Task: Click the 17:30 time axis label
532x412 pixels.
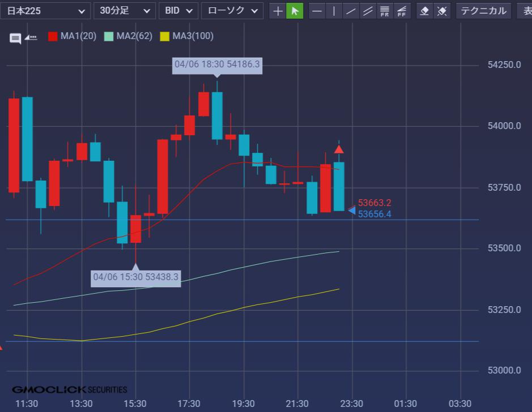Action: [x=189, y=404]
